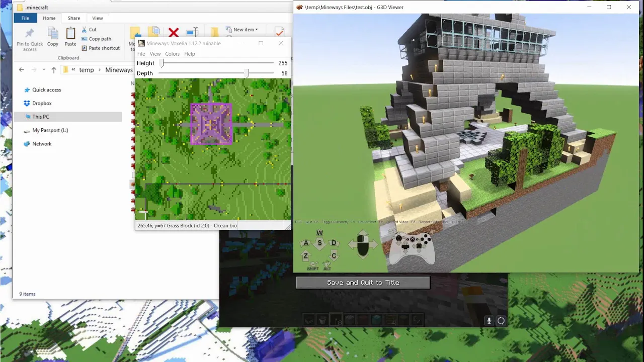Select Quick access in navigation pane
Image resolution: width=644 pixels, height=362 pixels.
coord(46,90)
